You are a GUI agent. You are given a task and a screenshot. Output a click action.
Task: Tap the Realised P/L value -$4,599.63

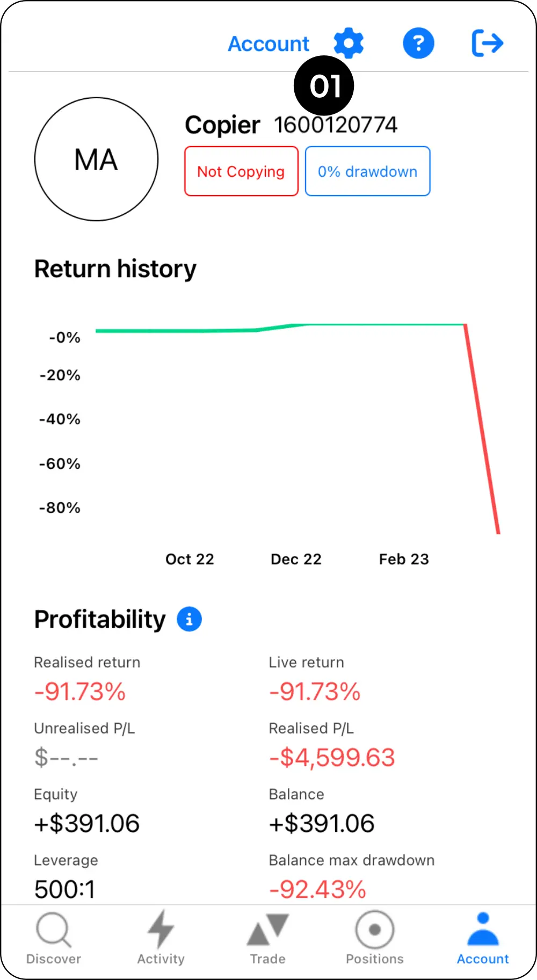tap(332, 757)
